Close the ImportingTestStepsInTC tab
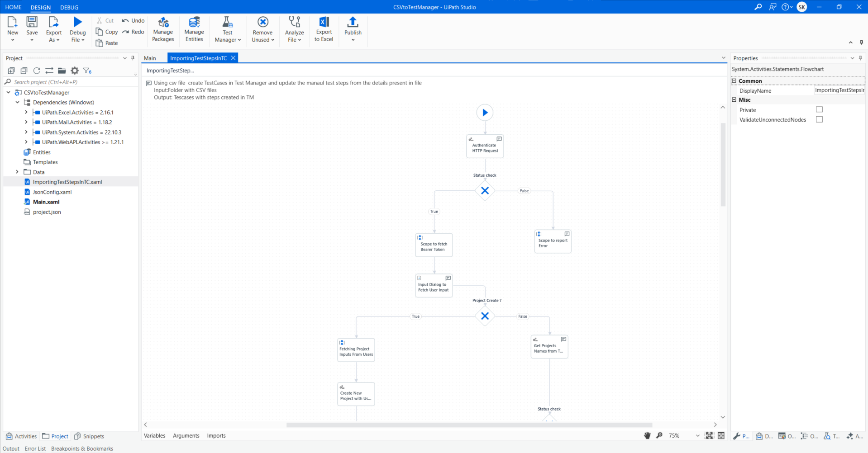The height and width of the screenshot is (453, 868). click(233, 58)
